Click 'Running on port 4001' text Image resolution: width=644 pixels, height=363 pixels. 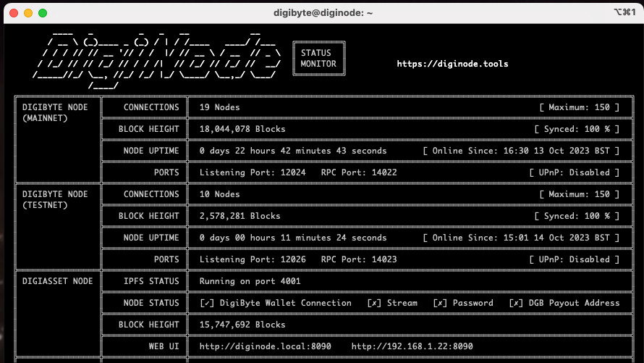point(250,281)
